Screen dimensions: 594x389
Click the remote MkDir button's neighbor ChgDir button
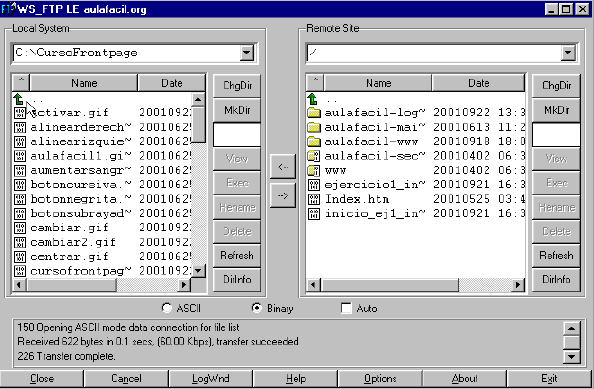[x=556, y=86]
